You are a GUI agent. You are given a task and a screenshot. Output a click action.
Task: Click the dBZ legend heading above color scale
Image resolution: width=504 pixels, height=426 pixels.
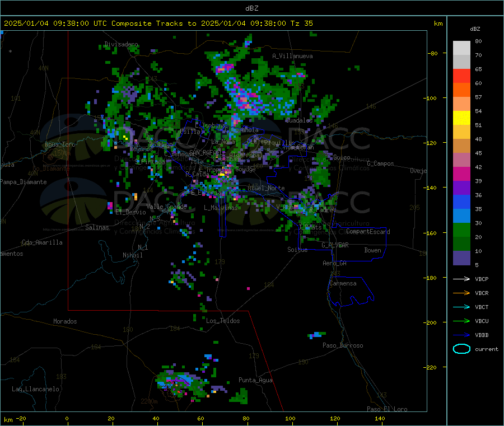[x=475, y=29]
